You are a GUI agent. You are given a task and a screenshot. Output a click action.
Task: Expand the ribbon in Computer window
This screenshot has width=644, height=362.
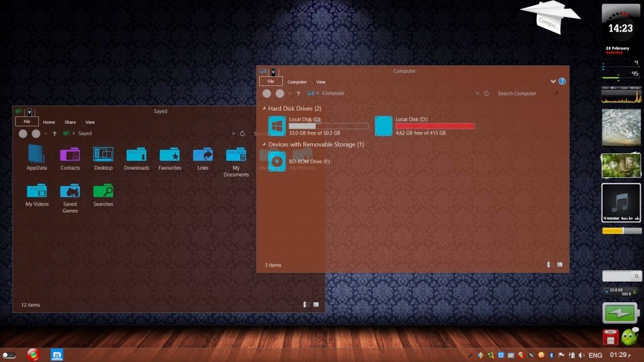tap(553, 81)
